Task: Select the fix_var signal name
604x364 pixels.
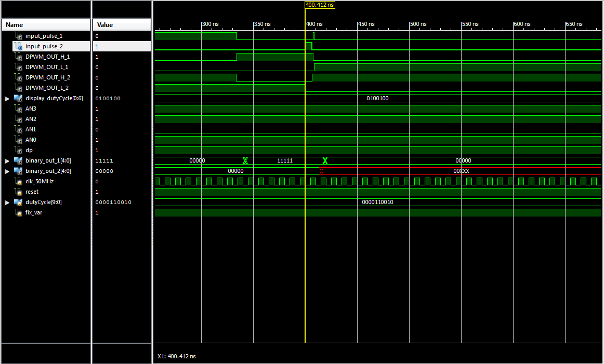Action: pos(34,212)
